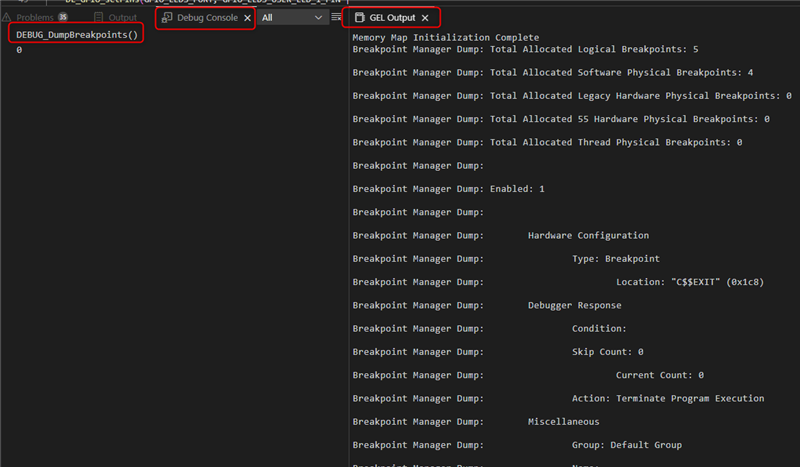Click the DEBUG_DumpBreakpoints() console entry
Viewport: 800px width, 467px height.
[x=77, y=35]
